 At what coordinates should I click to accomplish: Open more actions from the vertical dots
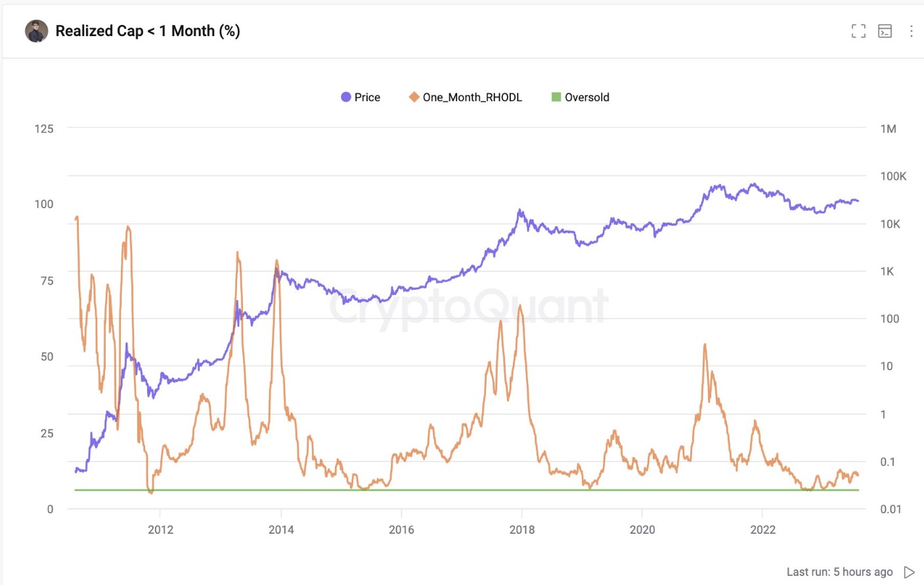pyautogui.click(x=912, y=31)
